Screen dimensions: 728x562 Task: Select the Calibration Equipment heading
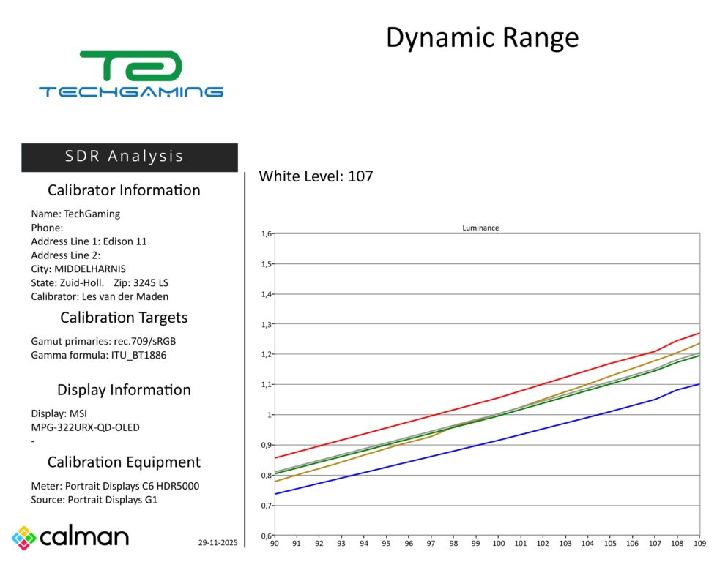tap(124, 462)
